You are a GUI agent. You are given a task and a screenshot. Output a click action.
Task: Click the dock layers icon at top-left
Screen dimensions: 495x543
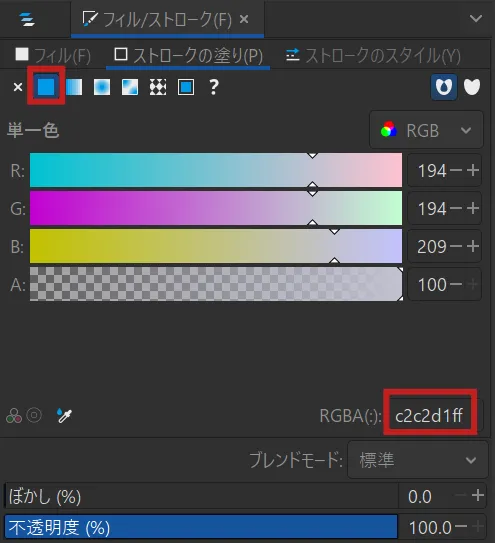pos(27,19)
